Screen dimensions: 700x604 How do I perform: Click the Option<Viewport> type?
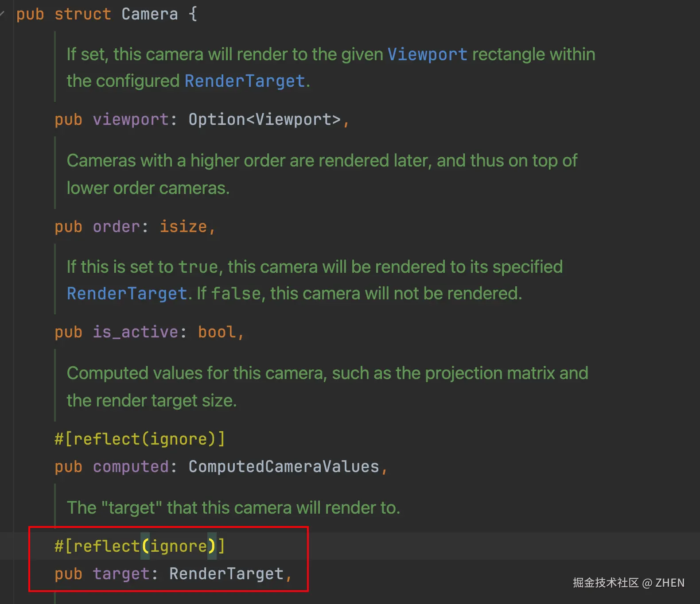point(264,120)
